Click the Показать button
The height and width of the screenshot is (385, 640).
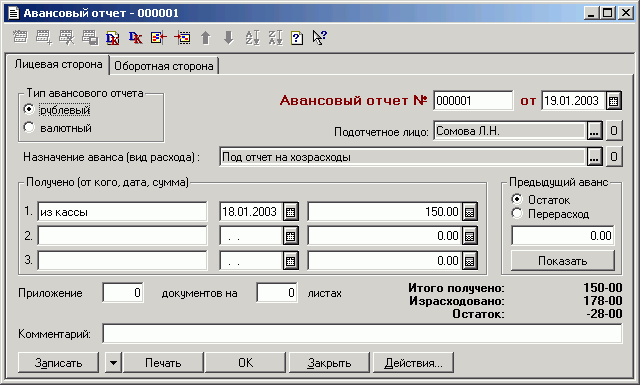click(x=562, y=260)
